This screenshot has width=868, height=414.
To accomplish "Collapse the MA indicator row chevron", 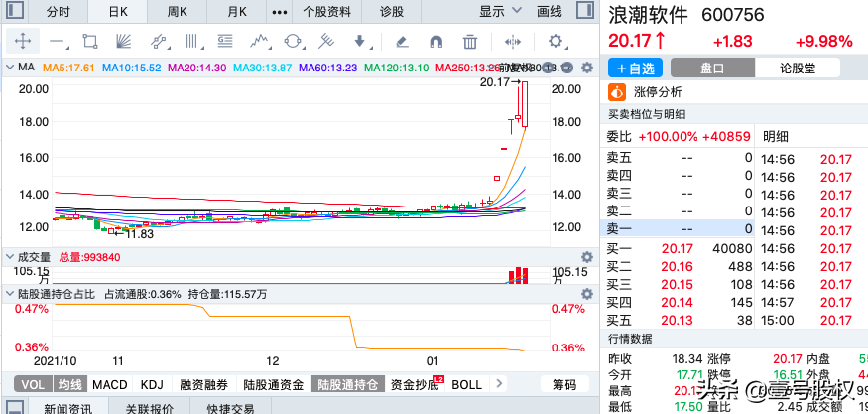I will (x=9, y=68).
